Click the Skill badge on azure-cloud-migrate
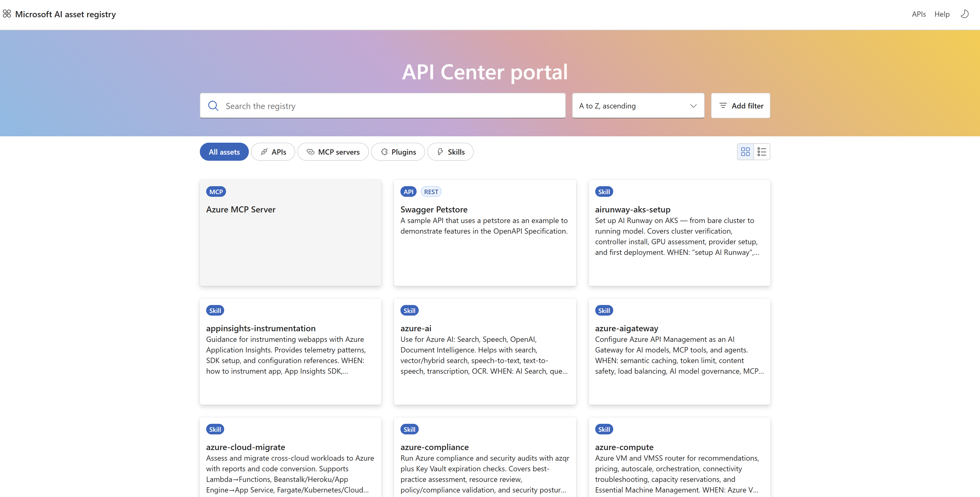Screen dimensions: 980x497 point(215,429)
